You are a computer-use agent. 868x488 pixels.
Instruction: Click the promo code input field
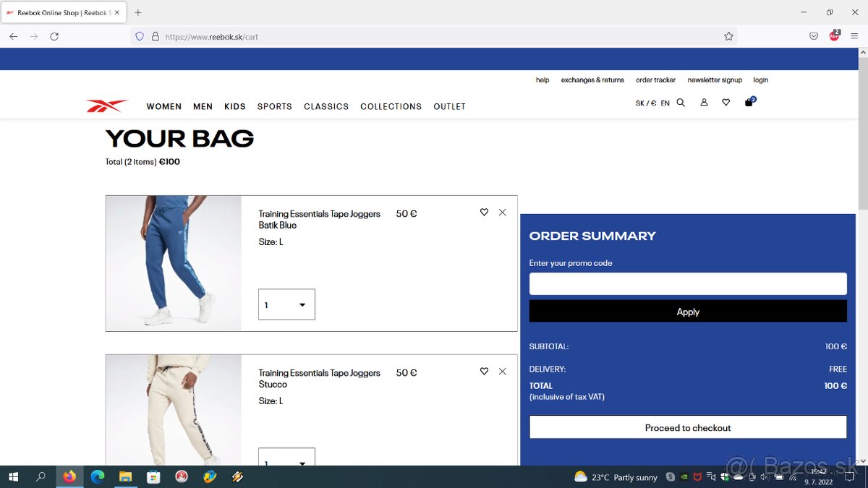coord(688,283)
